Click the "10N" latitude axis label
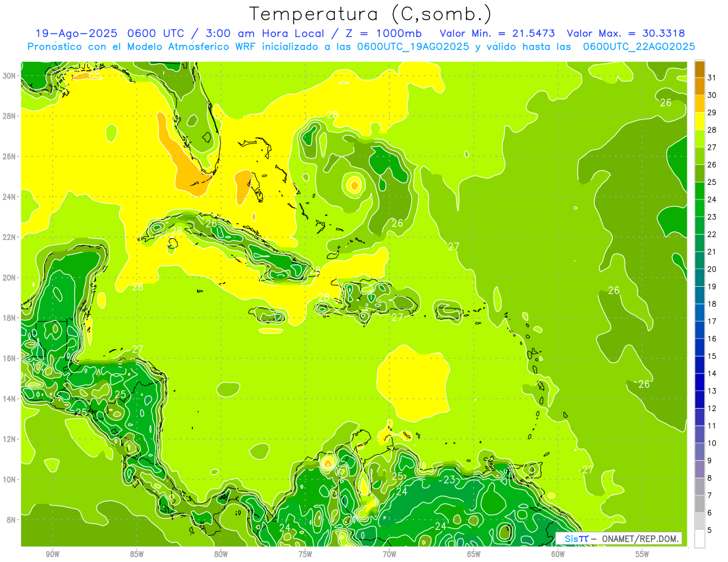728x562 pixels. (x=9, y=480)
